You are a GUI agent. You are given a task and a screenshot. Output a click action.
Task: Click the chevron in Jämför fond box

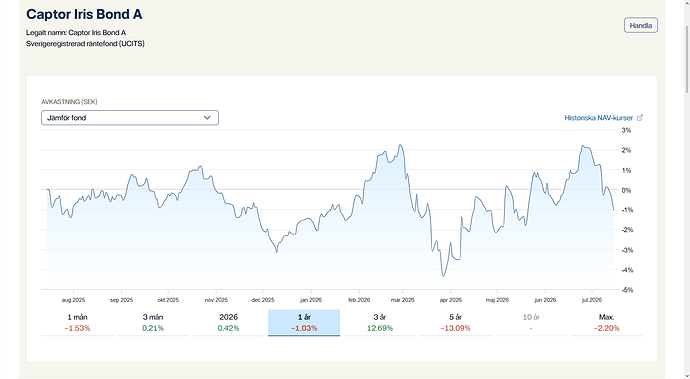[207, 118]
